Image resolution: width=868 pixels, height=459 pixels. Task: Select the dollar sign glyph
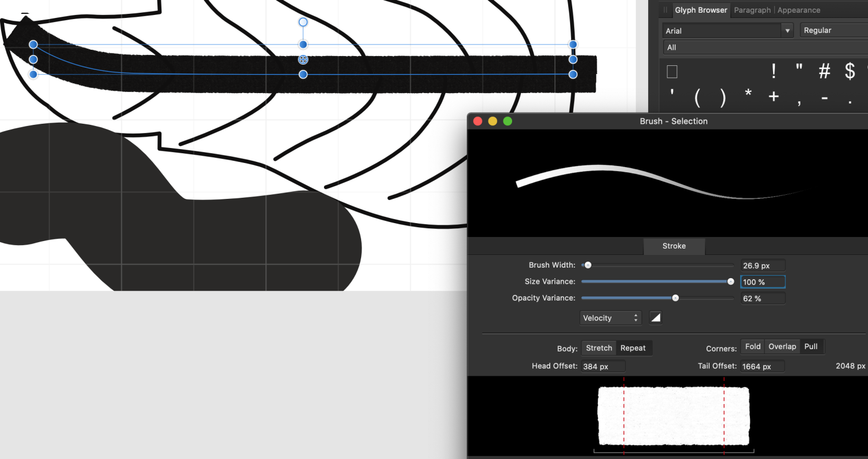click(x=849, y=71)
